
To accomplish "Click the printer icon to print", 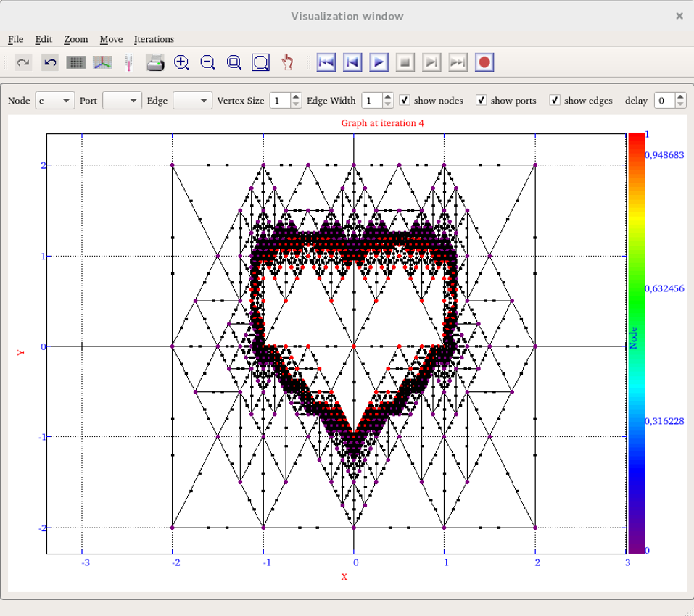I will coord(155,63).
